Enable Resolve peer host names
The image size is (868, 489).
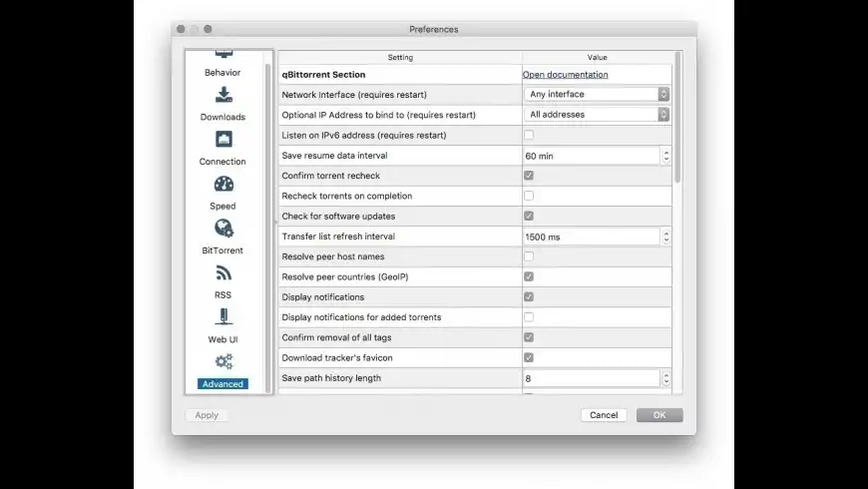click(x=529, y=256)
